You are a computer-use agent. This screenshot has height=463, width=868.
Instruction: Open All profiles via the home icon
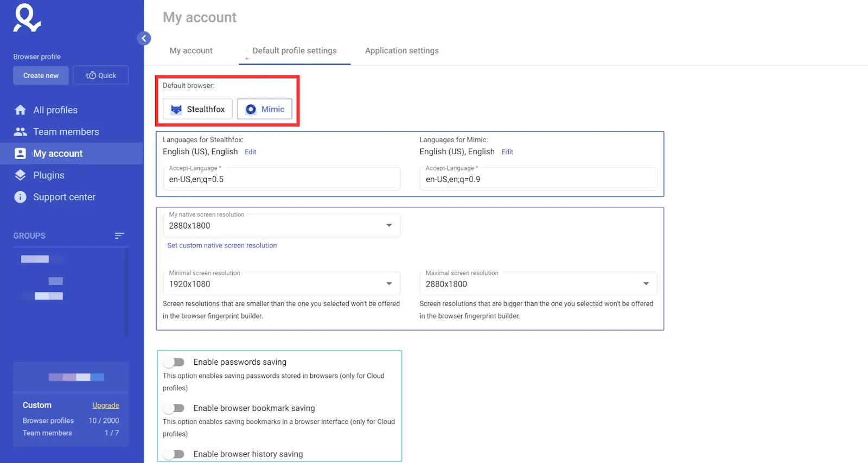pos(20,110)
